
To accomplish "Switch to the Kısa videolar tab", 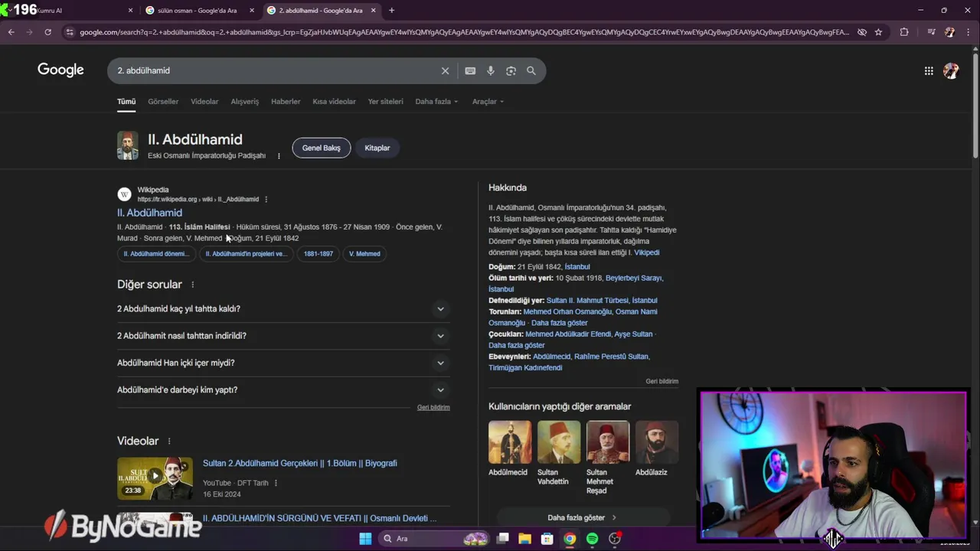I will pyautogui.click(x=334, y=101).
